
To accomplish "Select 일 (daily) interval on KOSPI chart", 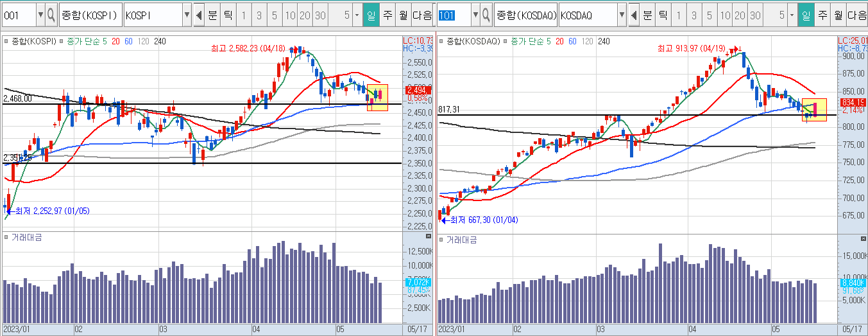I will (371, 14).
